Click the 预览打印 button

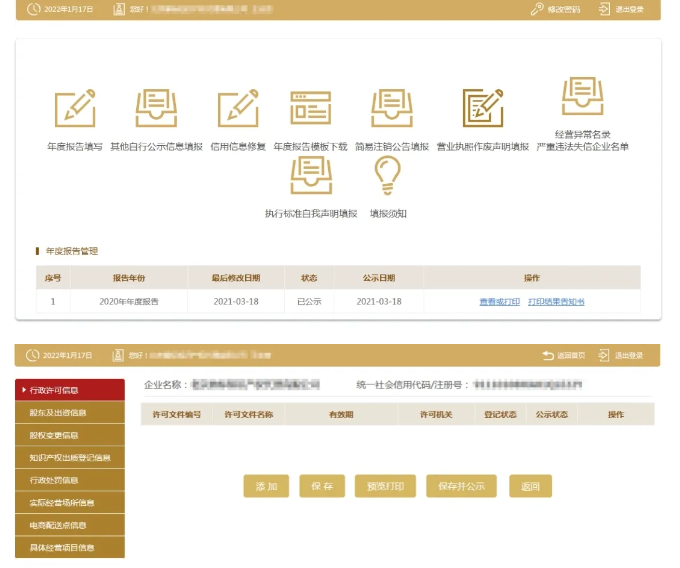coord(385,486)
